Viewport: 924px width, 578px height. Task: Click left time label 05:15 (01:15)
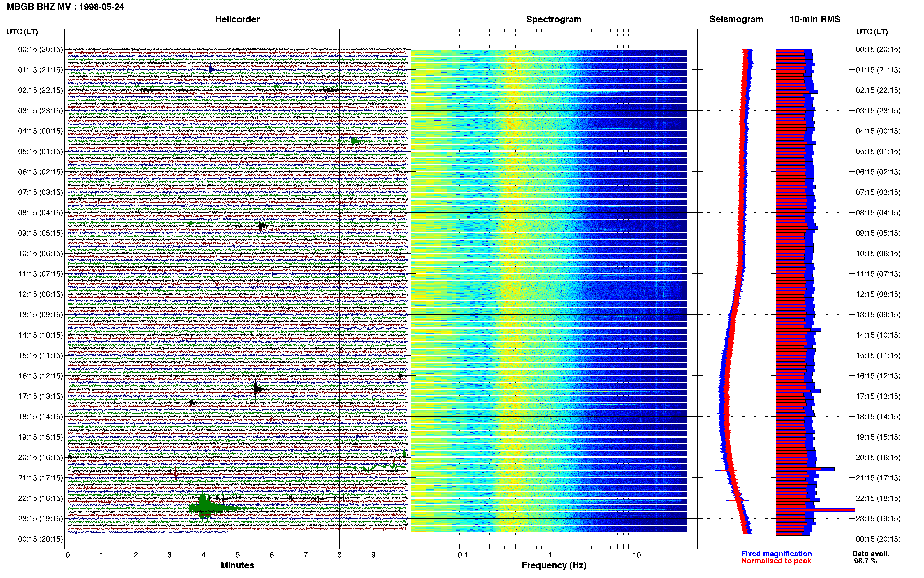tap(41, 151)
